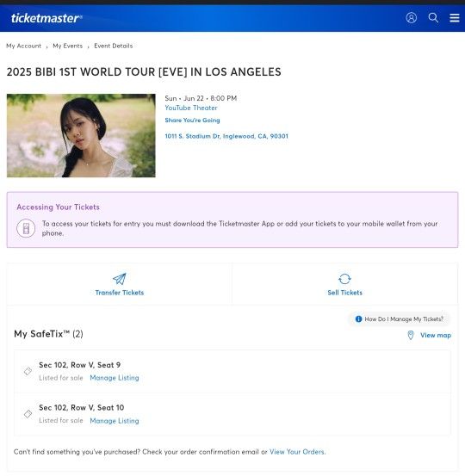Click Share You're Going link

[x=192, y=121]
